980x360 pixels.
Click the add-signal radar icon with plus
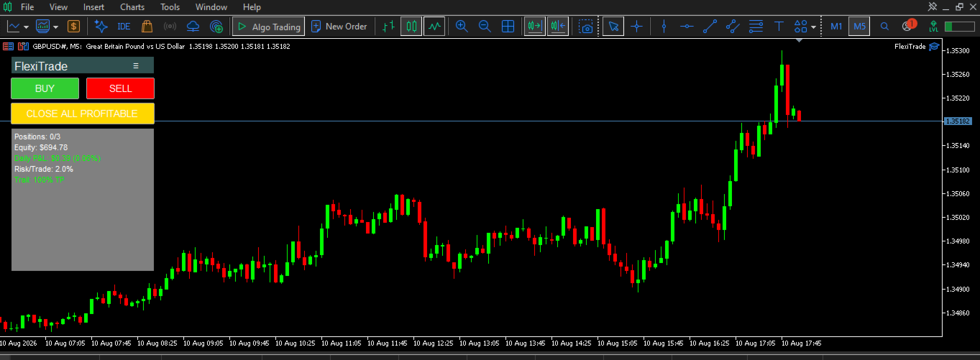pyautogui.click(x=216, y=27)
